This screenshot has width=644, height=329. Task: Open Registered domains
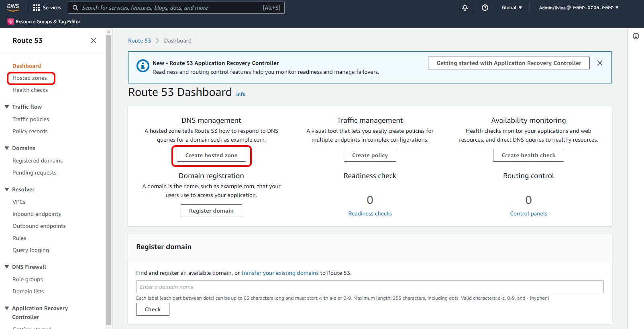pos(37,160)
